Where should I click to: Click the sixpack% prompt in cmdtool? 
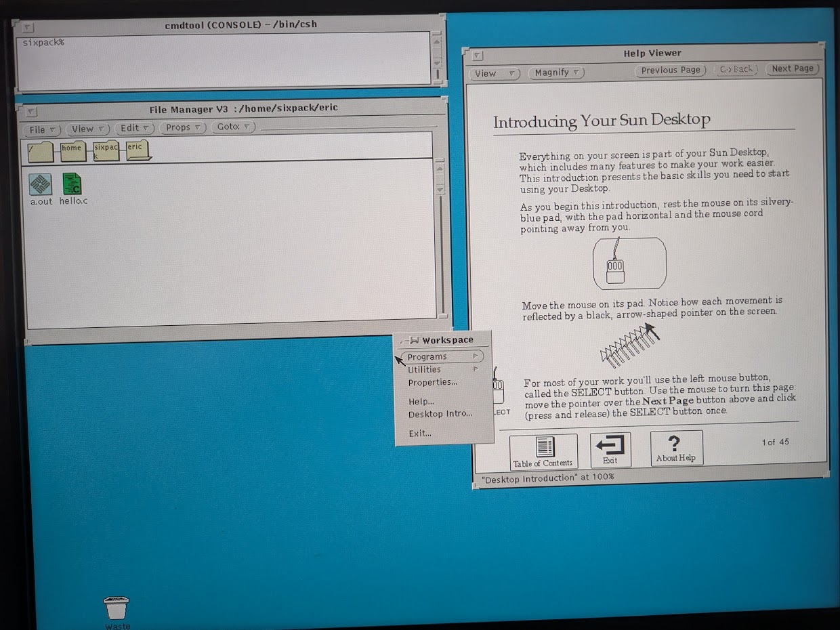point(43,43)
